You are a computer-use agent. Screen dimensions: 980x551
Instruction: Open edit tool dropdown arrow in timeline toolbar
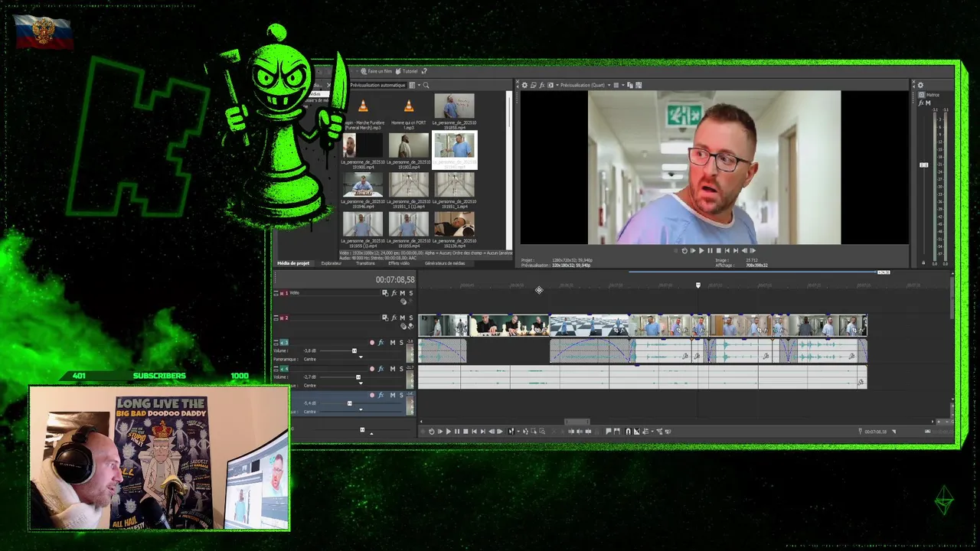(518, 432)
